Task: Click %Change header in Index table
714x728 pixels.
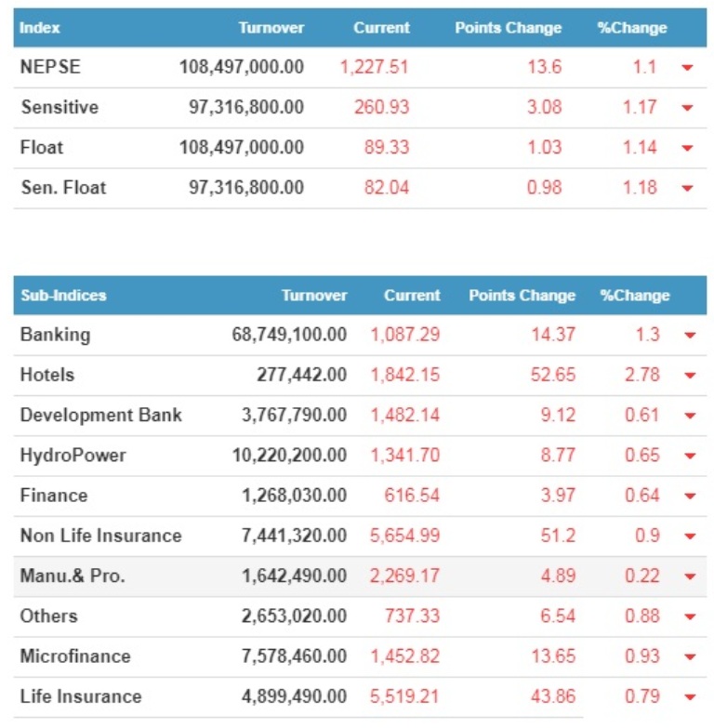Action: pos(632,28)
